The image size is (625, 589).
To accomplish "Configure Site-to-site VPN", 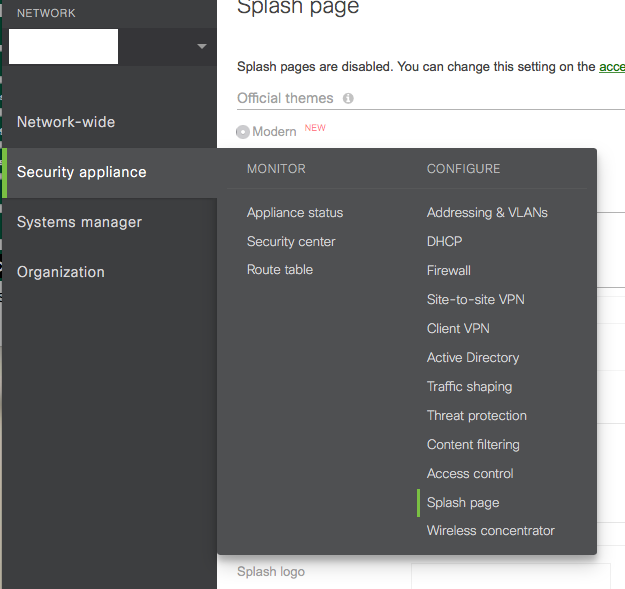I will pyautogui.click(x=475, y=300).
